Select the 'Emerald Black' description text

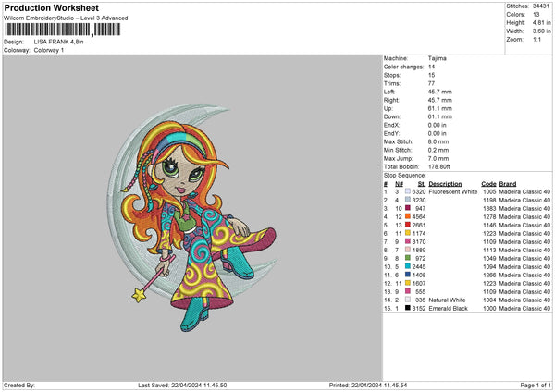click(448, 309)
